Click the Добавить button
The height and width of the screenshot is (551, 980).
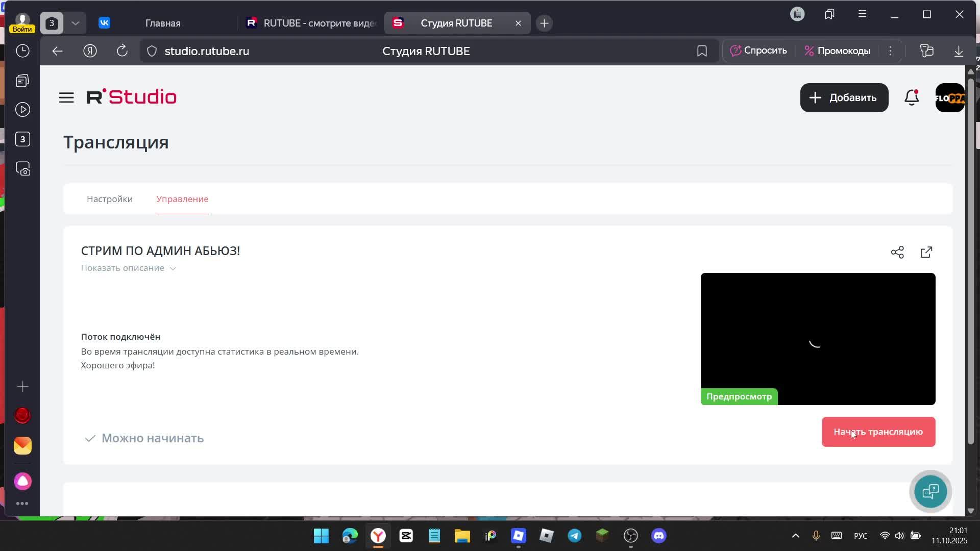(x=844, y=97)
